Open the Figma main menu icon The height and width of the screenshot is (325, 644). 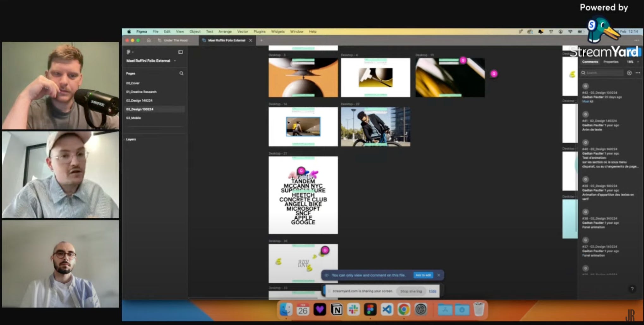point(130,52)
